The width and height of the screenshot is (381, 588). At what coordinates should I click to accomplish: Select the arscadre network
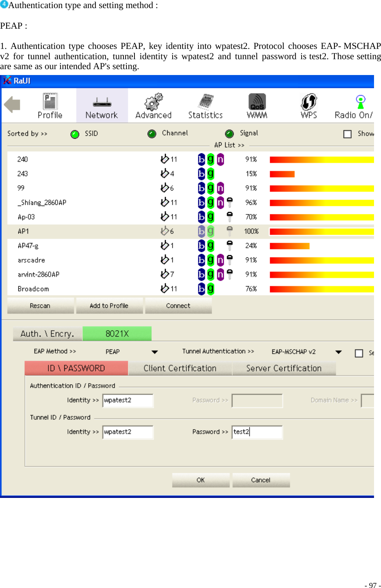click(x=191, y=260)
